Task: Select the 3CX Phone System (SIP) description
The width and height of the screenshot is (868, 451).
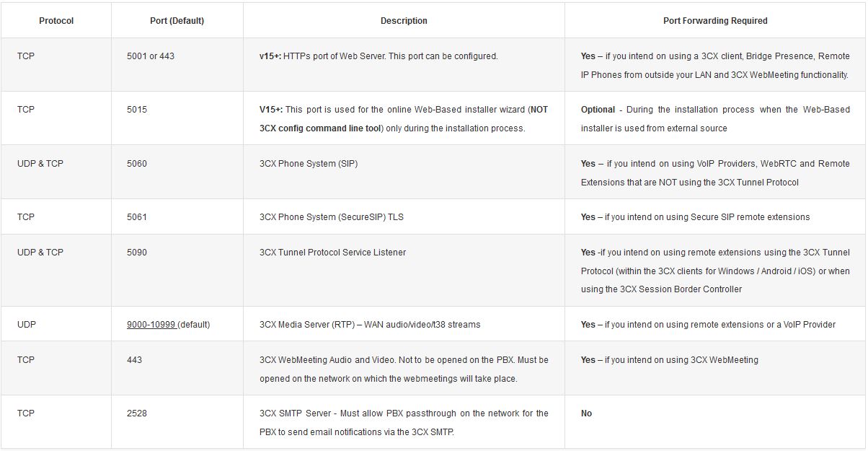Action: pos(309,164)
